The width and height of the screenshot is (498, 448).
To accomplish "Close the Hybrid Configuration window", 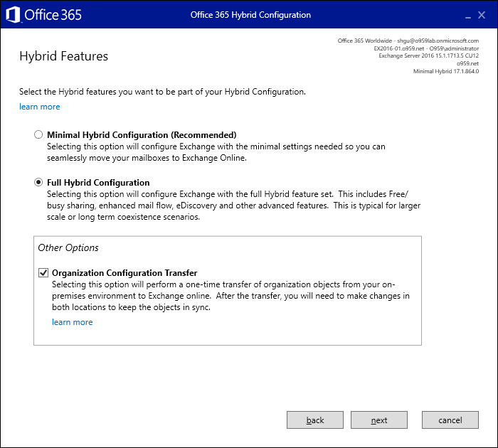I will (482, 15).
